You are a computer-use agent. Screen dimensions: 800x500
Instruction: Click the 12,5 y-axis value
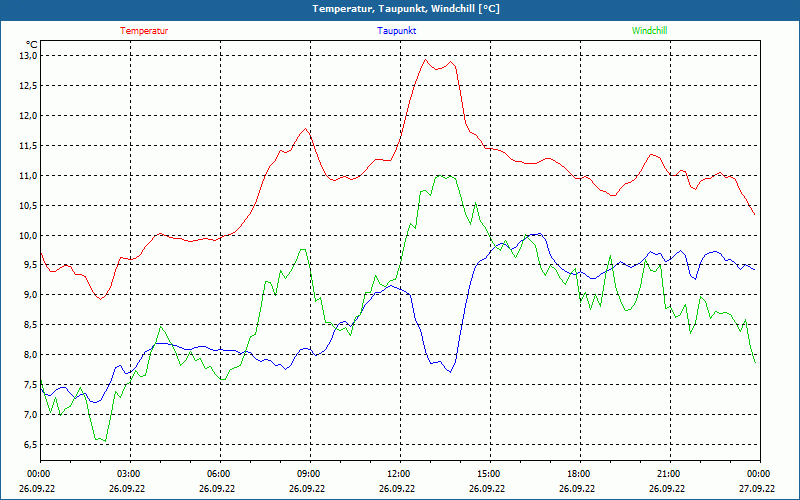(x=29, y=85)
